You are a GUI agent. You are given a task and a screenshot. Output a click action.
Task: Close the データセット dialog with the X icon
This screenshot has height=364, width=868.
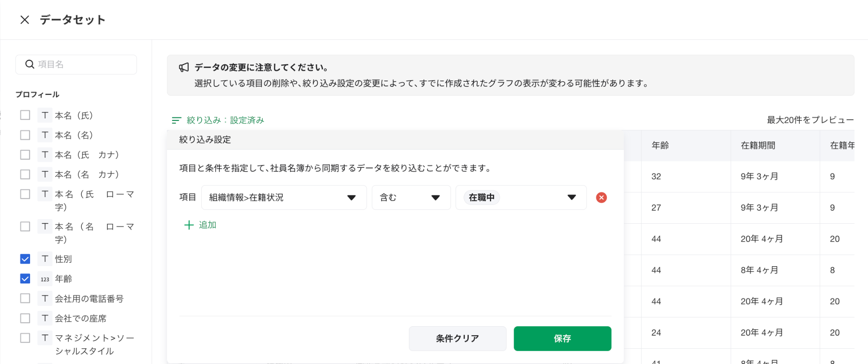tap(25, 20)
